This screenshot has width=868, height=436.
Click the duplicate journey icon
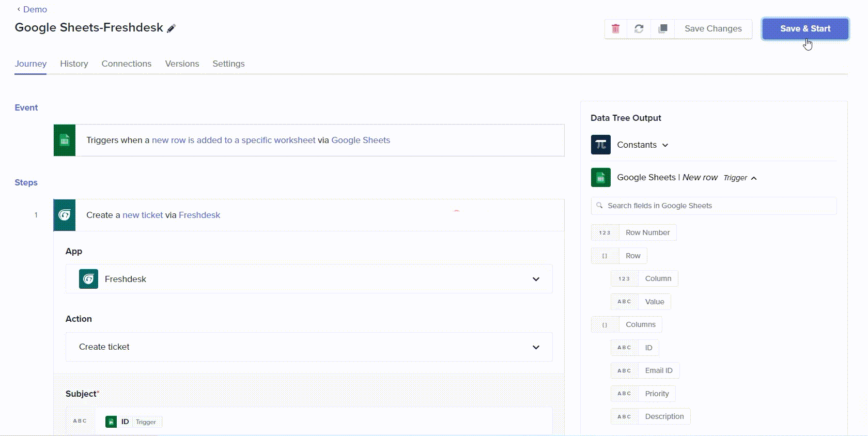tap(663, 29)
